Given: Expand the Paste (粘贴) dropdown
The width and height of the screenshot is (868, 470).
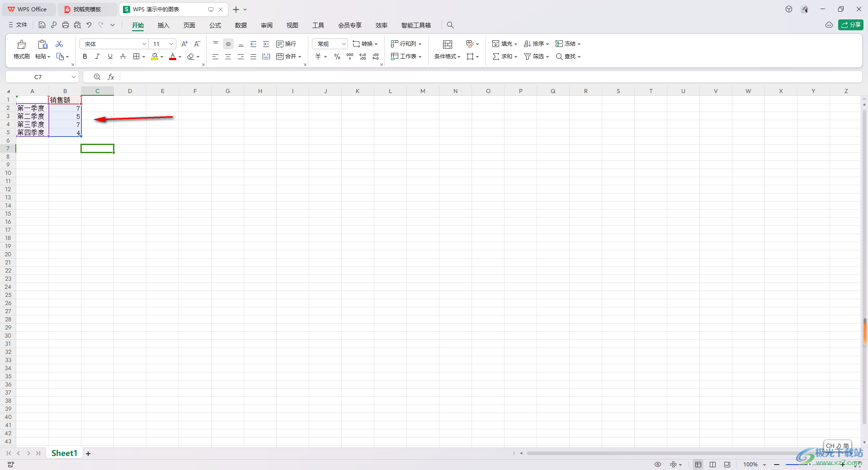Looking at the screenshot, I should tap(48, 56).
